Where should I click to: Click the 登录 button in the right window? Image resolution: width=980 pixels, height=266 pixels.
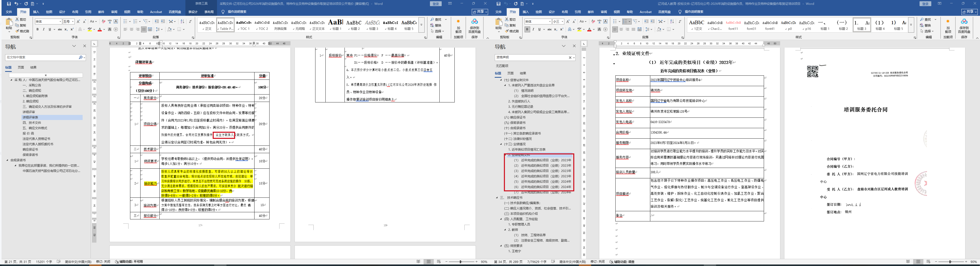pos(925,4)
